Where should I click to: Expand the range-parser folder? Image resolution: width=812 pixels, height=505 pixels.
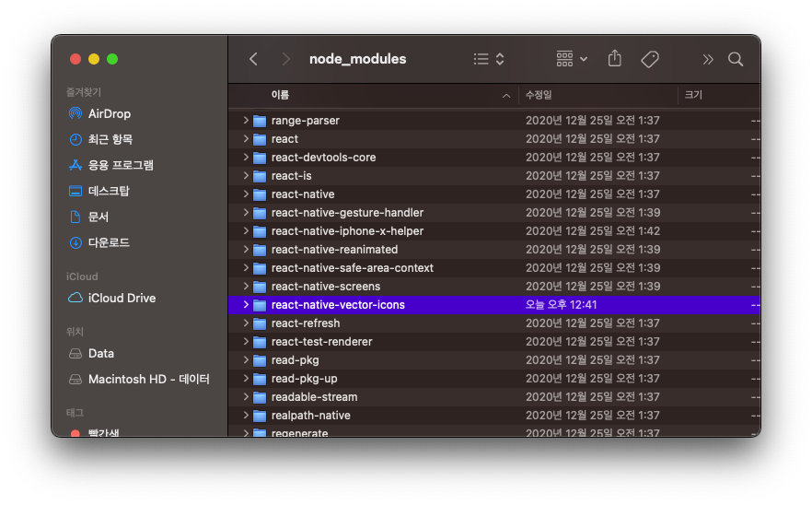pos(246,121)
